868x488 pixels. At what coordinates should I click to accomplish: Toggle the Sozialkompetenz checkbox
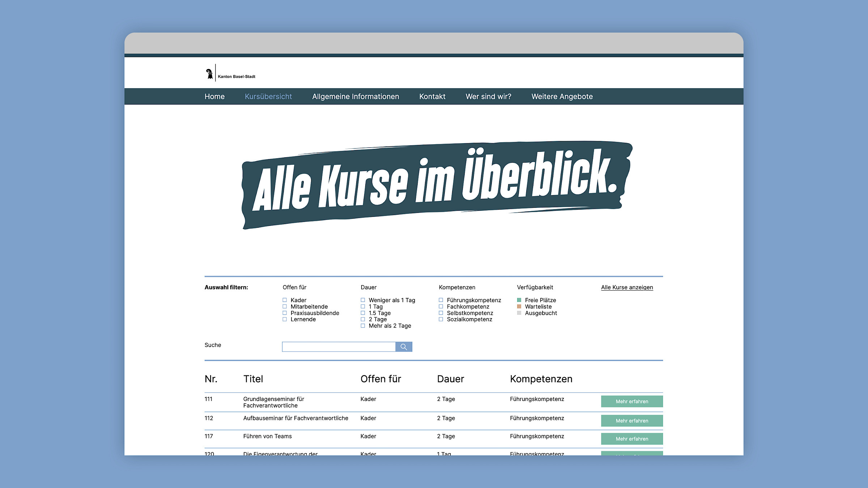[x=441, y=320]
